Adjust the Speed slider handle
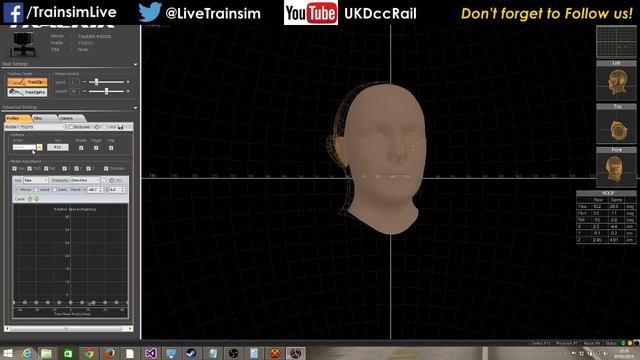This screenshot has height=360, width=640. point(96,82)
